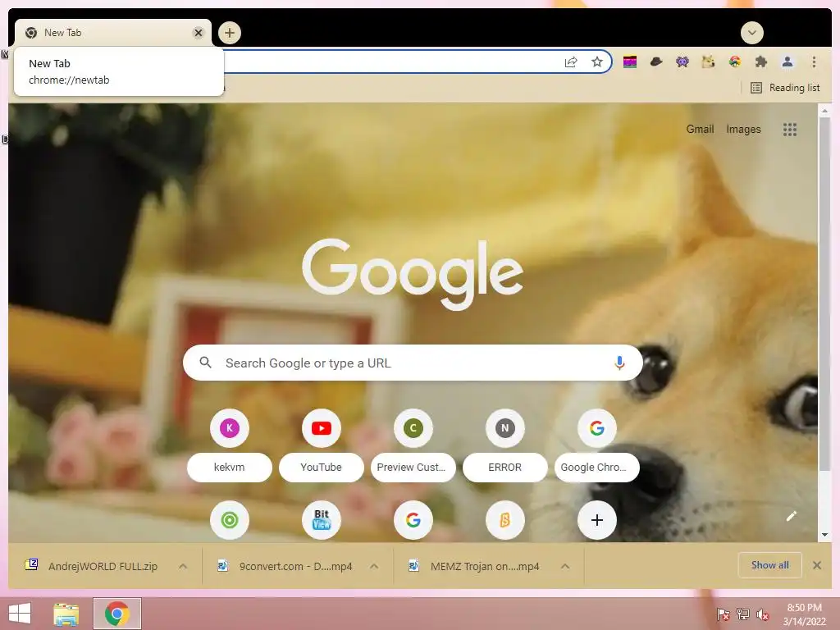This screenshot has width=840, height=630.
Task: Expand options for MEMZ Trojan mp4 download
Action: tap(564, 566)
